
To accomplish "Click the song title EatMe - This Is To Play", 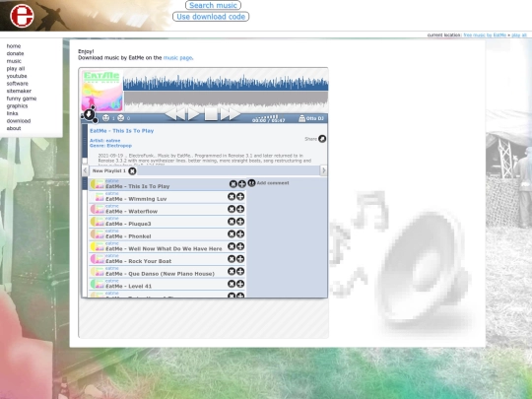I will 122,131.
